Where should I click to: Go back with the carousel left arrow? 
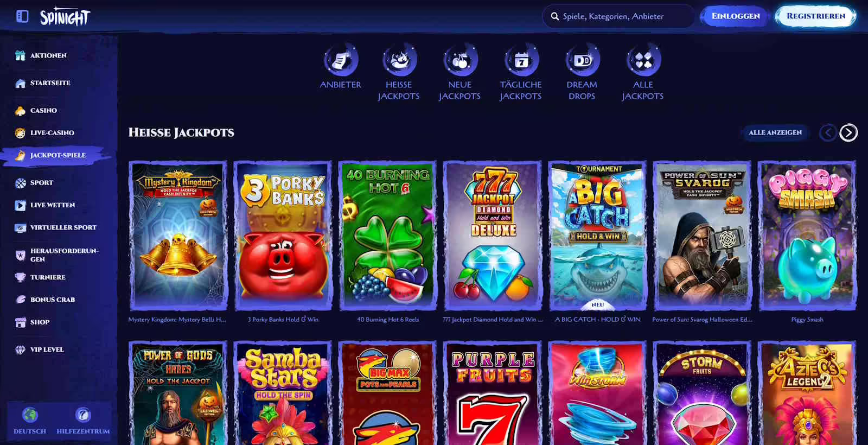point(828,132)
